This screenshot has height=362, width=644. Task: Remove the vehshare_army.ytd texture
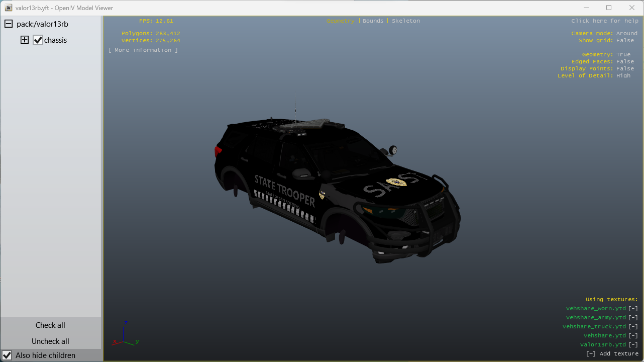click(x=633, y=318)
